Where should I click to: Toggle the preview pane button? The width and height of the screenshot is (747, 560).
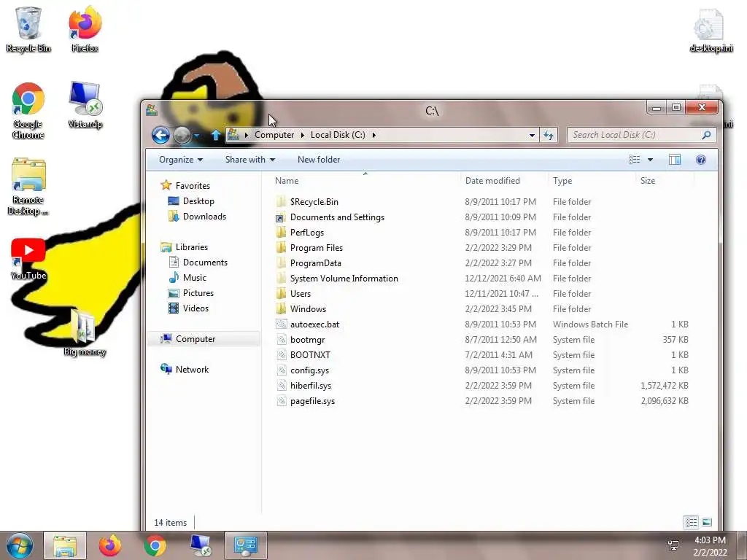pos(675,160)
